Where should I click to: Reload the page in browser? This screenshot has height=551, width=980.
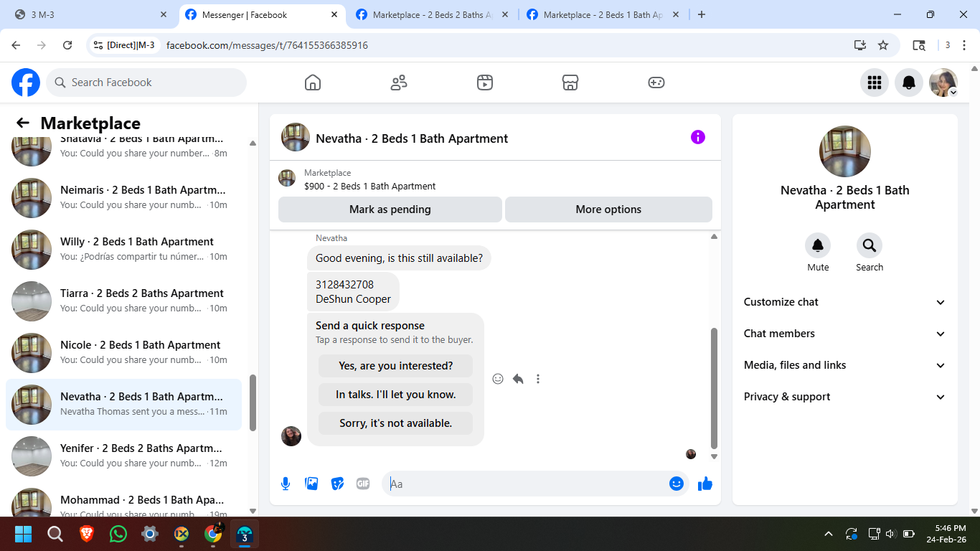pos(67,45)
